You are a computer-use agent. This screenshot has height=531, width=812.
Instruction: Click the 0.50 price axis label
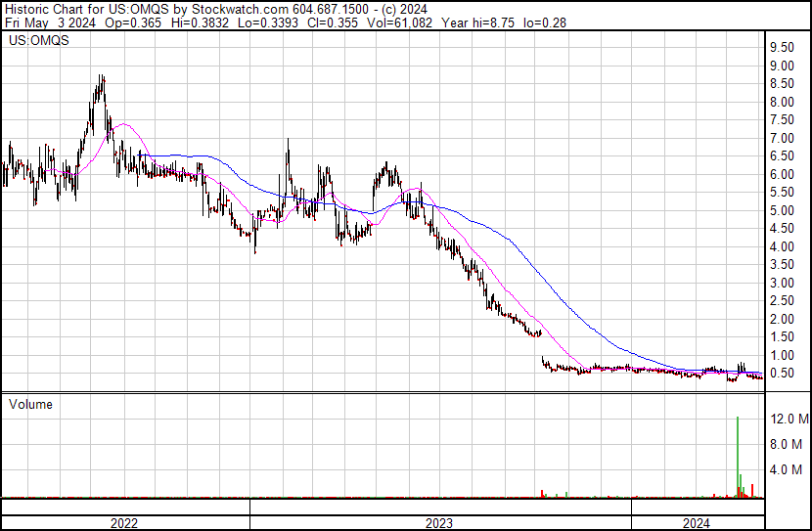pos(782,374)
